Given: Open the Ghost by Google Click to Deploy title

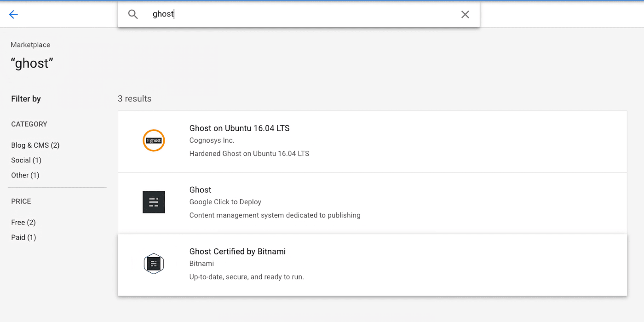Looking at the screenshot, I should pyautogui.click(x=200, y=190).
